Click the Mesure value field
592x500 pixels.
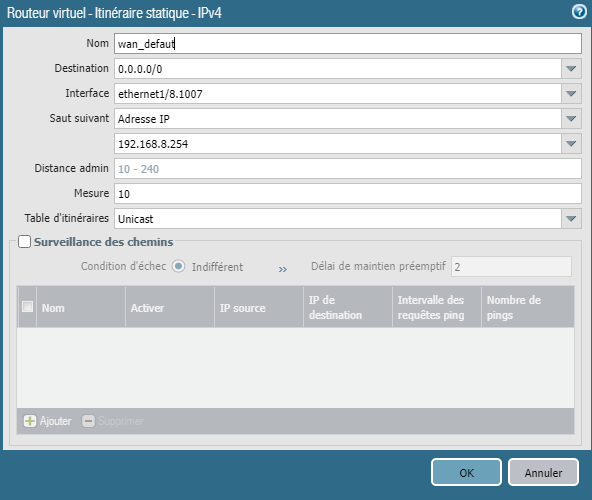click(x=348, y=193)
